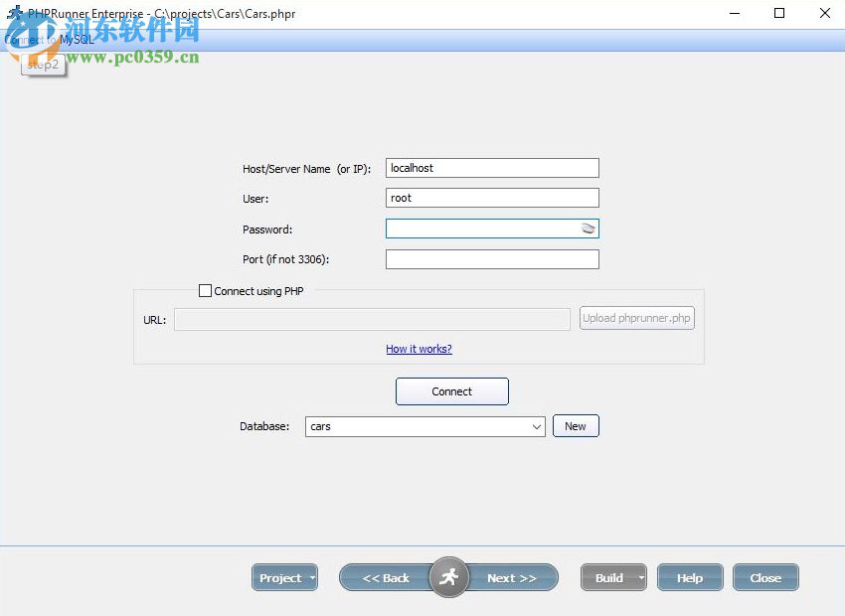Open the Build button's dropdown arrow
Image resolution: width=845 pixels, height=616 pixels.
pos(639,577)
